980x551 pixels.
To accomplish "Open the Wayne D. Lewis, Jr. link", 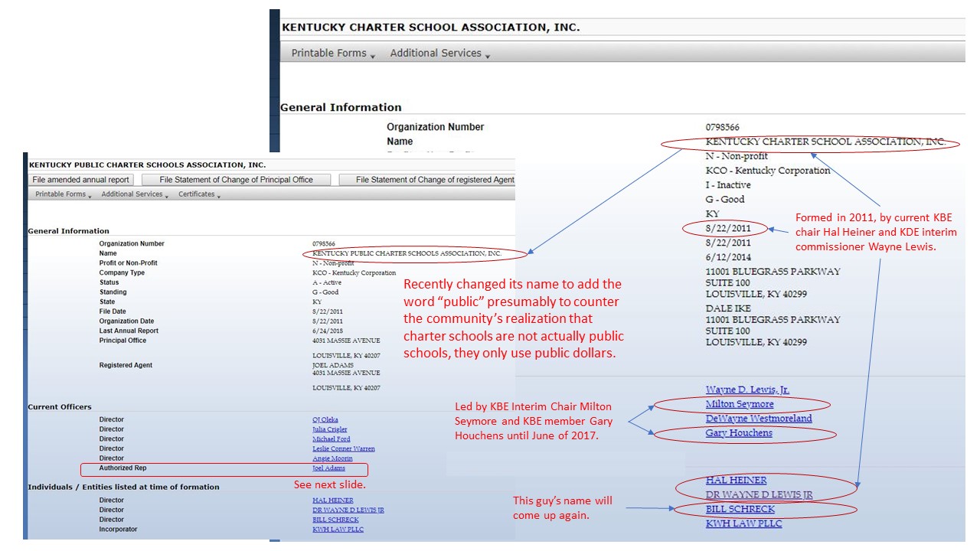I will (x=747, y=390).
